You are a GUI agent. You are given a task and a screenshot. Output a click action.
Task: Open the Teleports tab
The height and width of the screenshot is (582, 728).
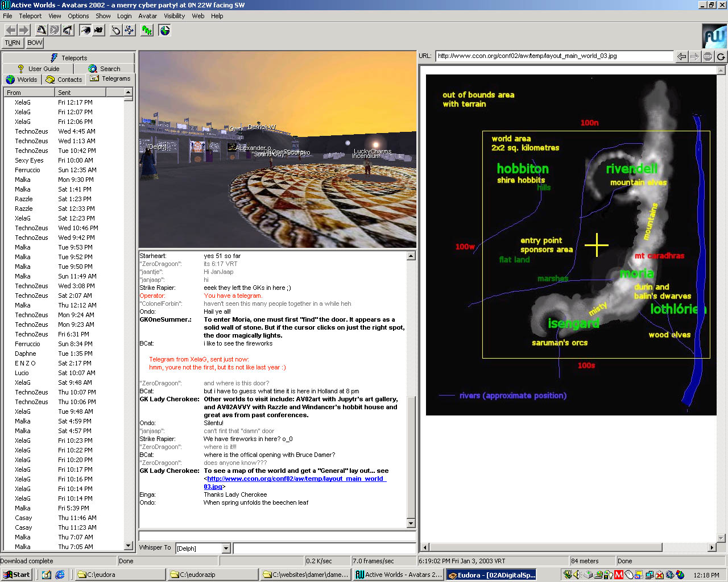(x=68, y=58)
